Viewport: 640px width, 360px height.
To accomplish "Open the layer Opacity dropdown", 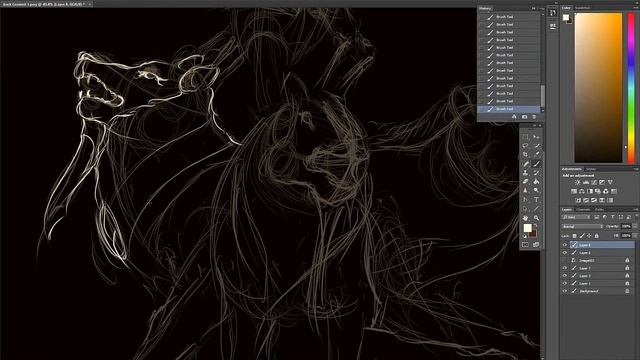I will coord(635,227).
